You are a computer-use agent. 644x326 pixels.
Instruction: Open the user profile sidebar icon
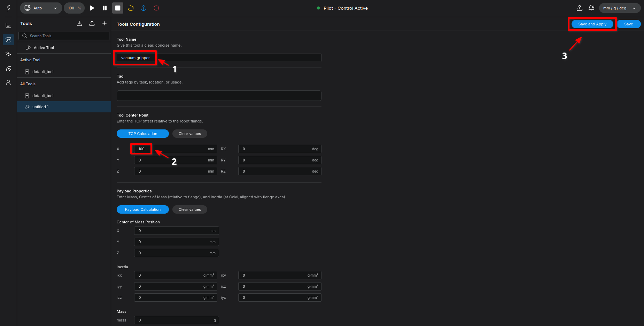(8, 82)
